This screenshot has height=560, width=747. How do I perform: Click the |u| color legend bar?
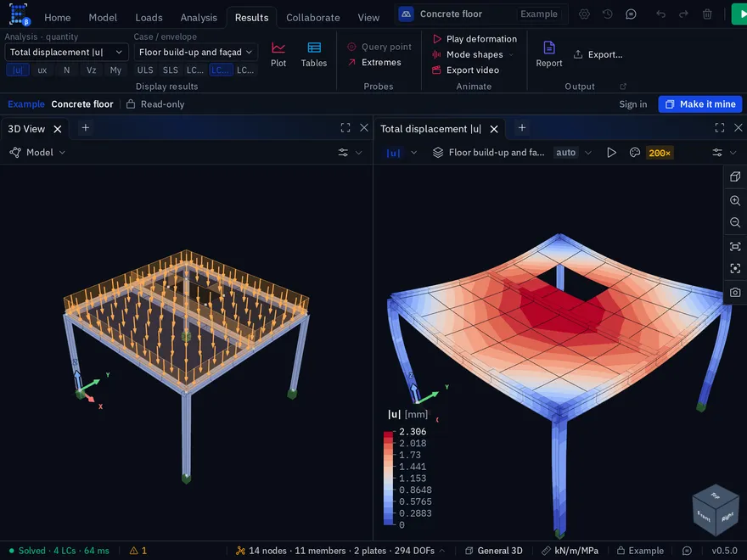[389, 478]
